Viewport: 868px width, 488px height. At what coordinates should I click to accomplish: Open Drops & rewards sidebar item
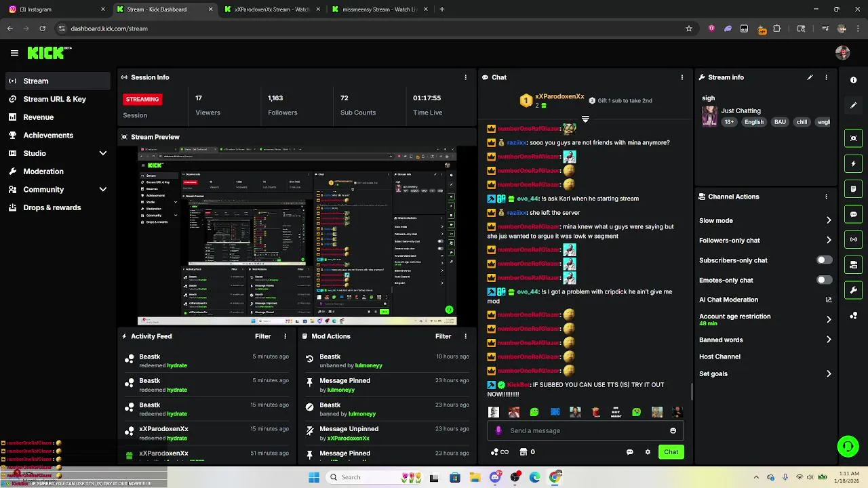tap(58, 207)
